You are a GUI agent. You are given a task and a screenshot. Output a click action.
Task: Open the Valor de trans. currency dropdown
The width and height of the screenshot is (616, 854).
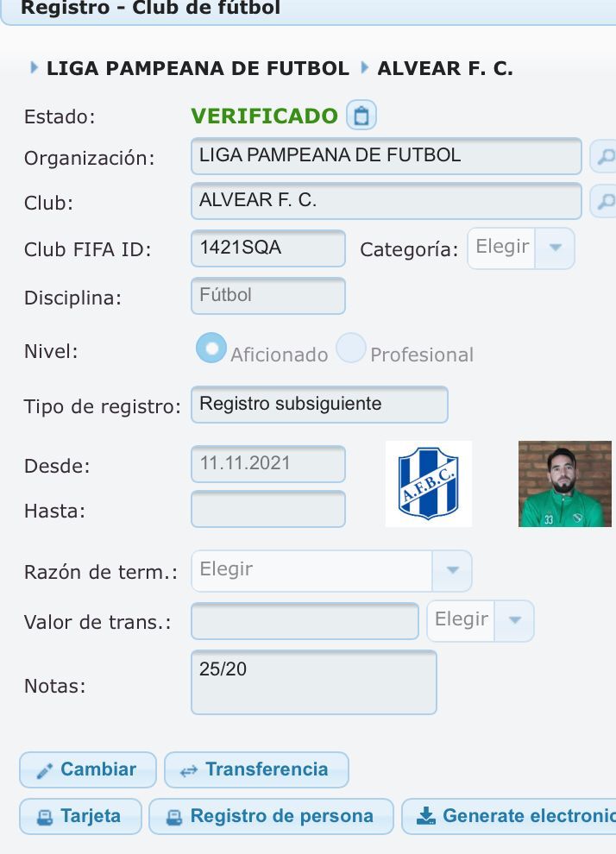click(x=480, y=621)
